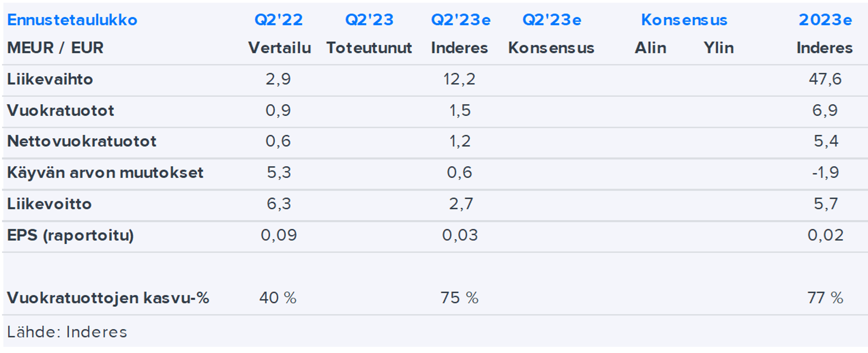Click the Ennustetaulukko table title
This screenshot has width=868, height=353.
[x=72, y=20]
